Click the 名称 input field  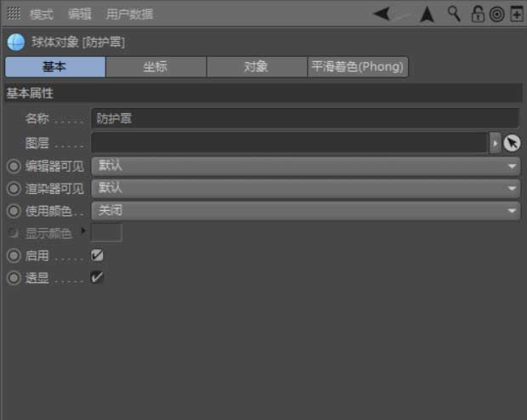click(305, 118)
